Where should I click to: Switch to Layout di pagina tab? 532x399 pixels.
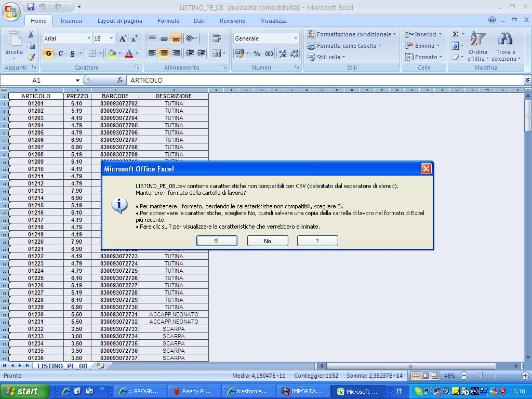click(120, 21)
